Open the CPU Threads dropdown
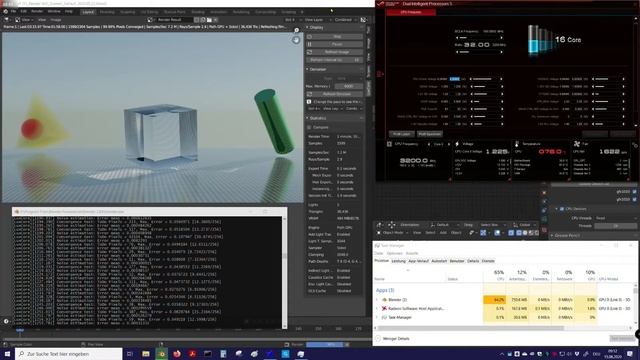The image size is (640, 360). tap(615, 218)
